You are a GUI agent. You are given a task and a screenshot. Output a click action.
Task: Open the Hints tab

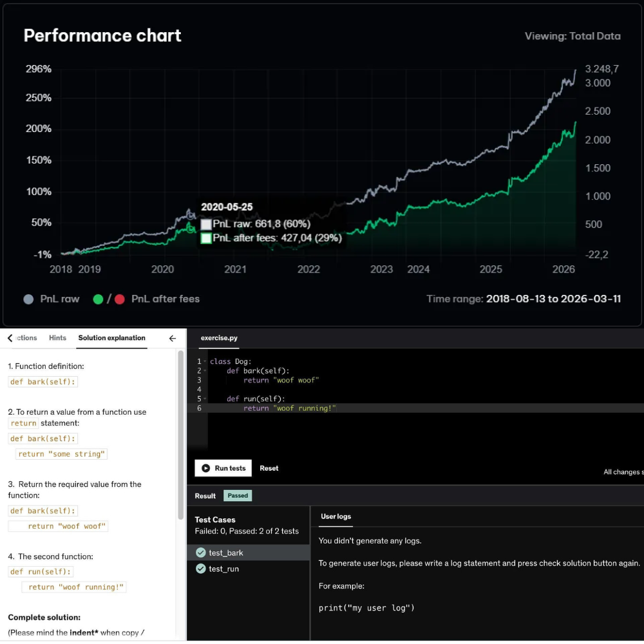click(57, 337)
